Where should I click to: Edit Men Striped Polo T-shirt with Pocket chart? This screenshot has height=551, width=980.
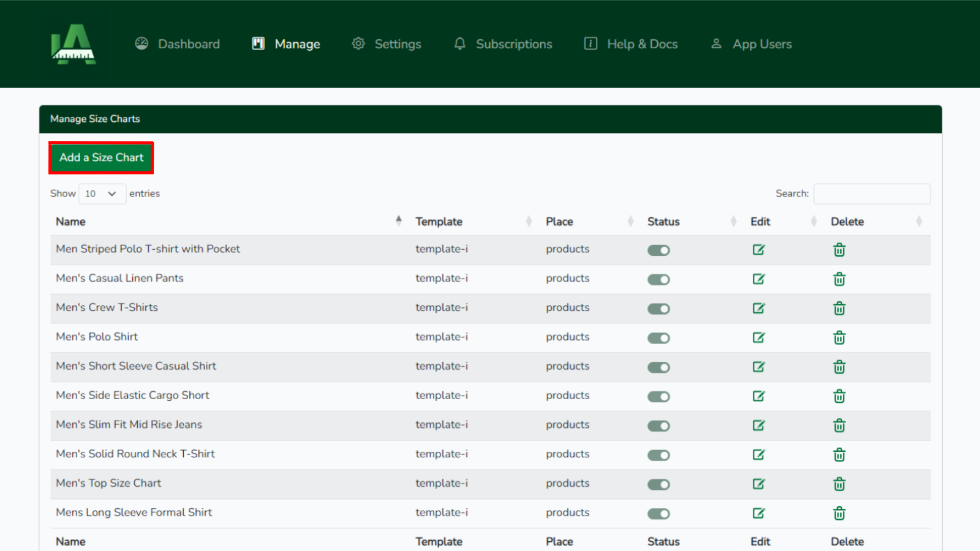point(758,250)
